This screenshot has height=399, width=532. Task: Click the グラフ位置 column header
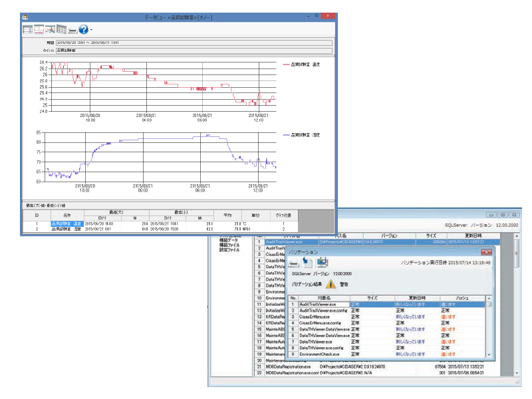(x=284, y=215)
